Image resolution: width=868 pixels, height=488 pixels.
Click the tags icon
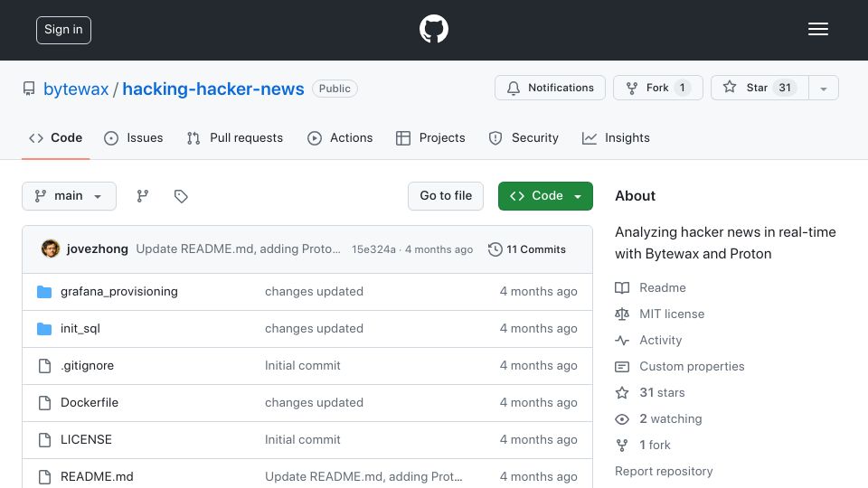181,196
